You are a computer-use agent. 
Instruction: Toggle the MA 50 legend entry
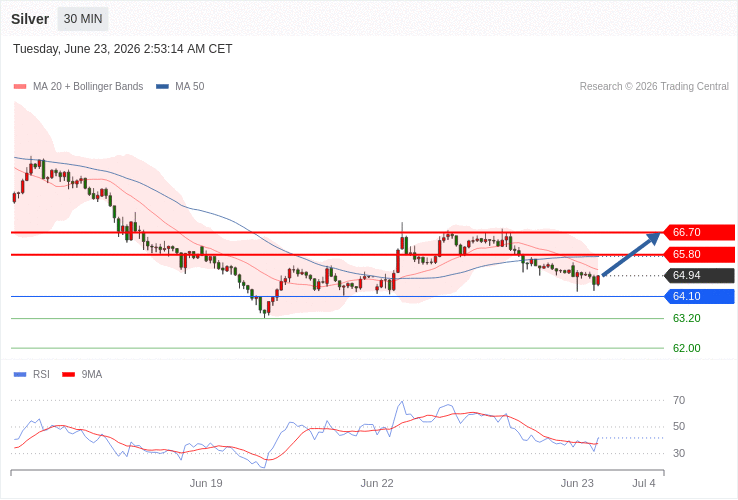[x=180, y=87]
